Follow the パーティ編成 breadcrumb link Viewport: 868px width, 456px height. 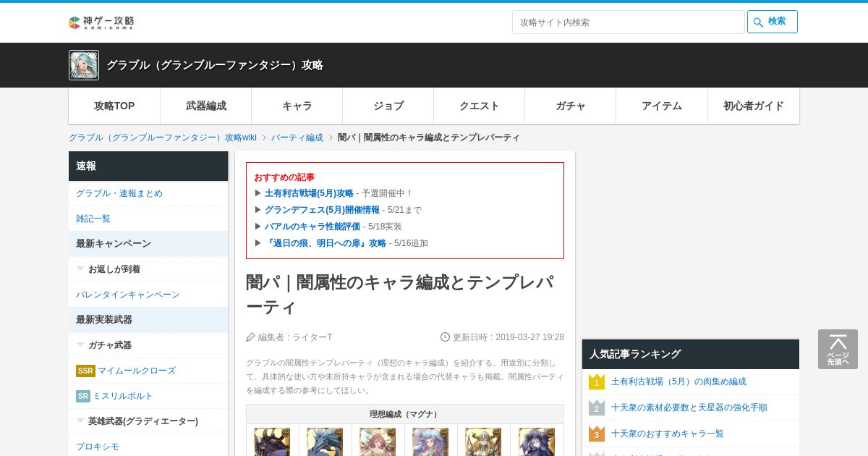297,138
